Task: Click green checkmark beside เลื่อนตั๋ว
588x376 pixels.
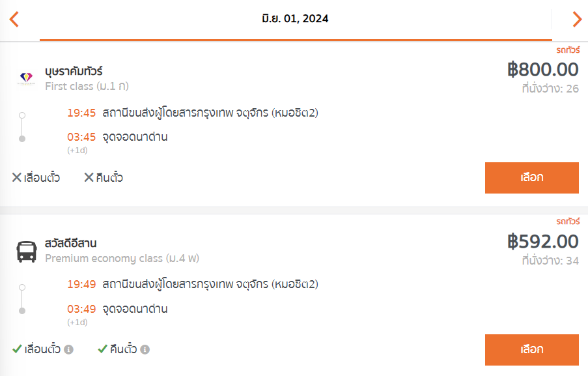Action: pos(17,349)
